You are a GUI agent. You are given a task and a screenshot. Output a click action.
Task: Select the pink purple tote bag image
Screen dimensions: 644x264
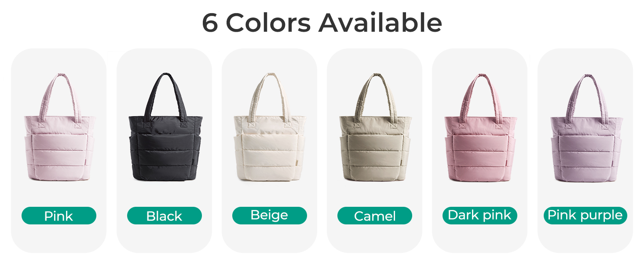585,128
